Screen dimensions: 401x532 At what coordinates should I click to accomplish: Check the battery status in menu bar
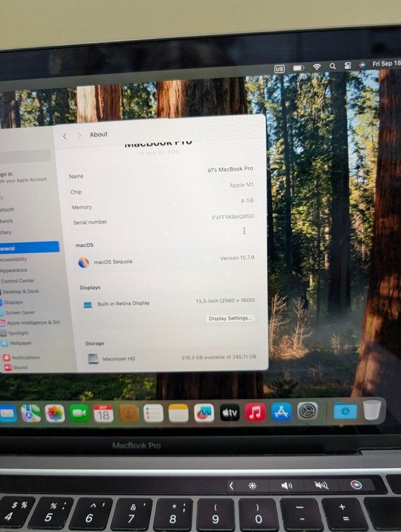pyautogui.click(x=298, y=68)
